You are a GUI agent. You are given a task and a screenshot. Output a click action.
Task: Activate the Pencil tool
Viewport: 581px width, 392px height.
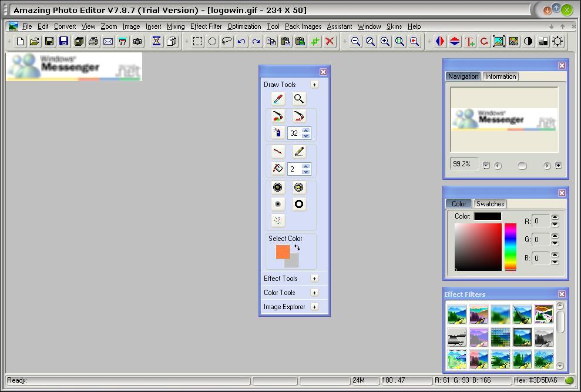(298, 151)
